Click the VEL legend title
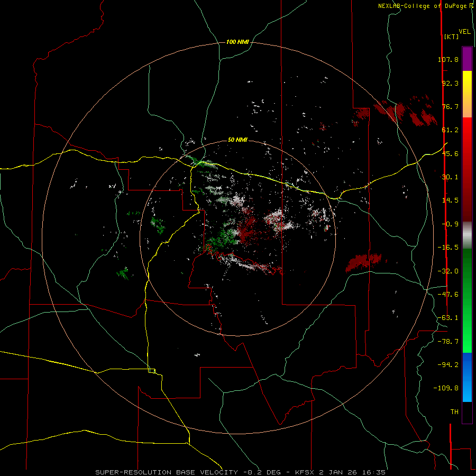Image resolution: width=476 pixels, height=476 pixels. [464, 32]
